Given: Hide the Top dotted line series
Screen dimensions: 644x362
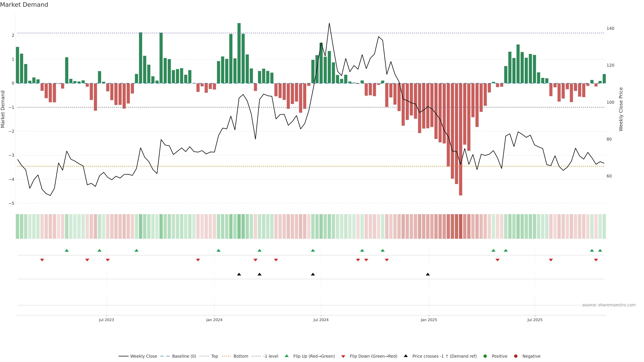Looking at the screenshot, I should point(214,356).
